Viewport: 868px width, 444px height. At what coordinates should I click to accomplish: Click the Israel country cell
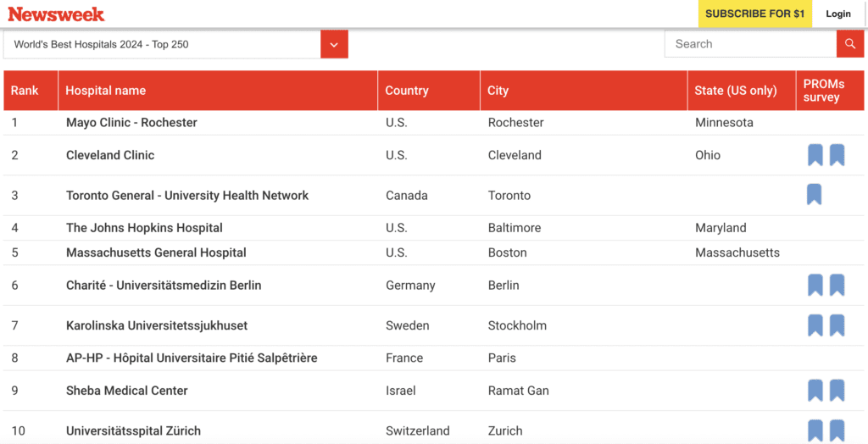tap(401, 391)
